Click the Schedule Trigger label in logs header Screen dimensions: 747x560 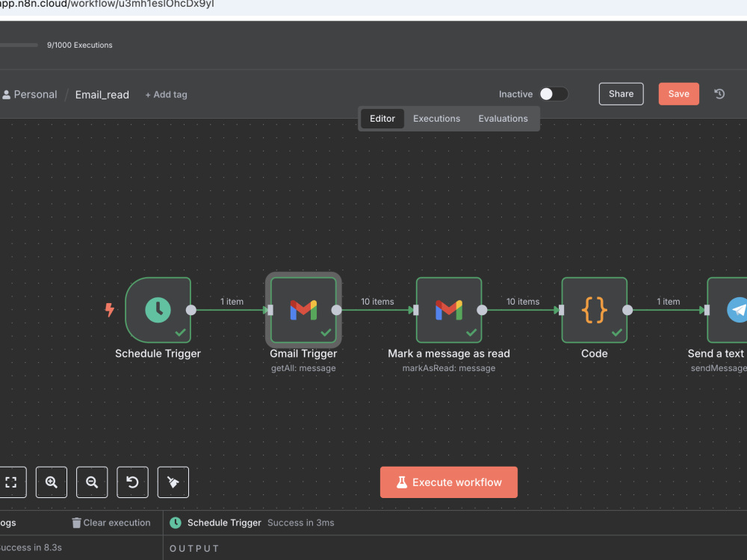(x=224, y=523)
